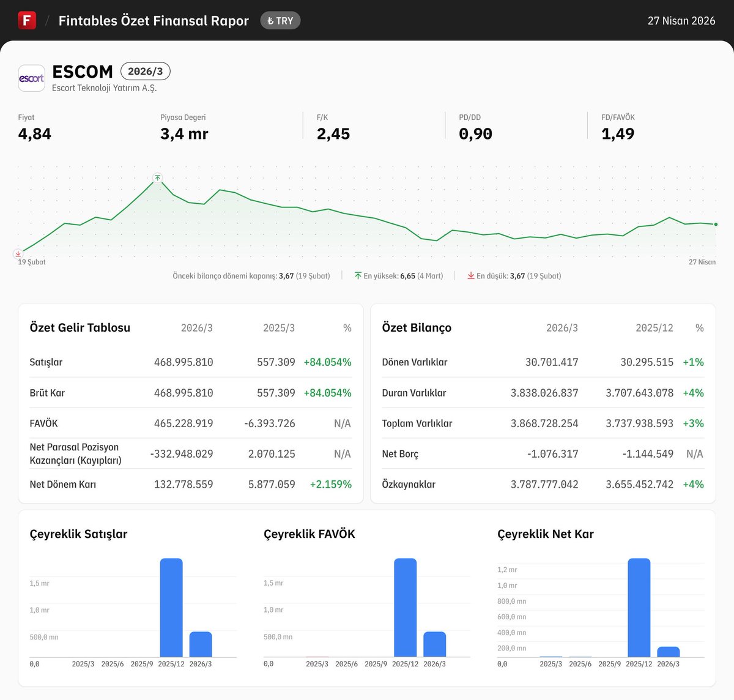The width and height of the screenshot is (734, 700).
Task: Click the Çeyreklik FAVÖK chart title
Action: point(310,534)
